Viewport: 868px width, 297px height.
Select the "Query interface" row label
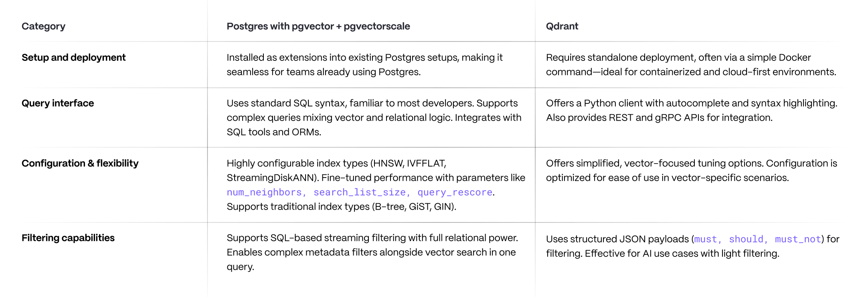(58, 103)
